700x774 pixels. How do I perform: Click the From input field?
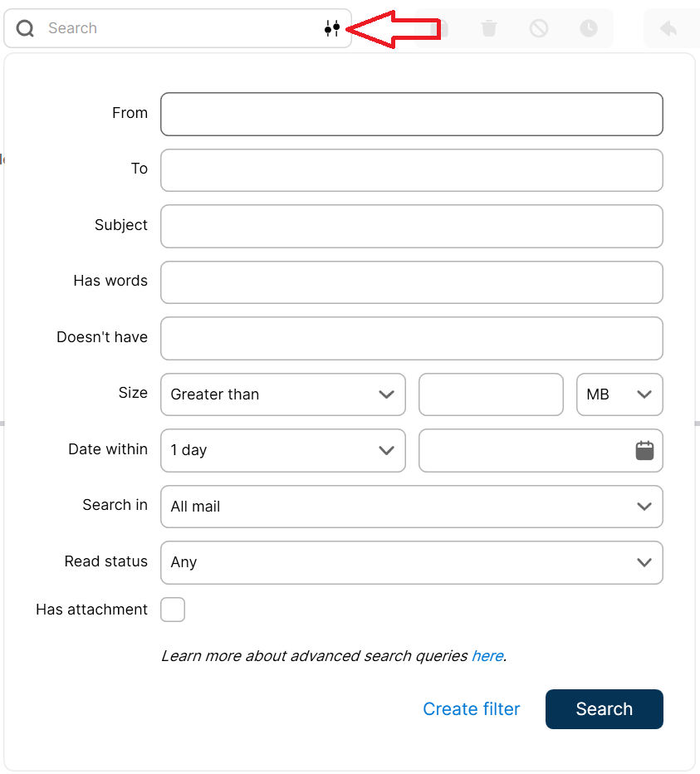[411, 114]
